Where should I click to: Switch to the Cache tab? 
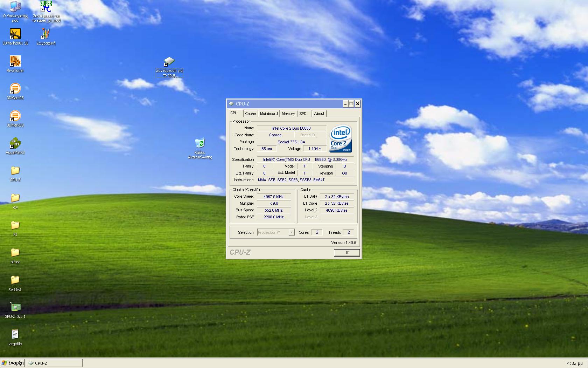point(251,114)
